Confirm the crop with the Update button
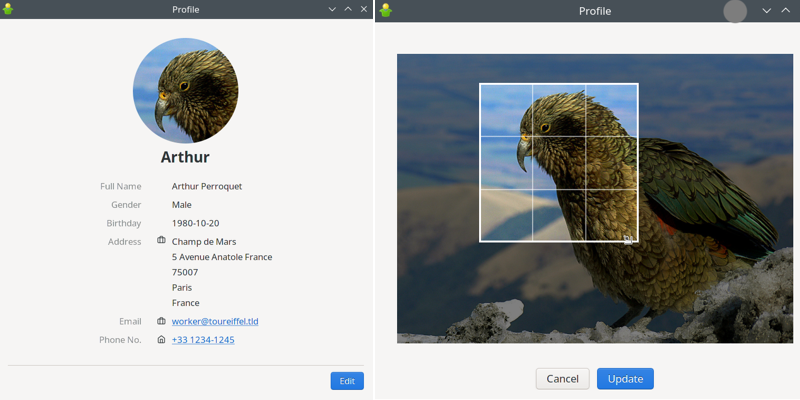This screenshot has height=400, width=800. point(625,379)
